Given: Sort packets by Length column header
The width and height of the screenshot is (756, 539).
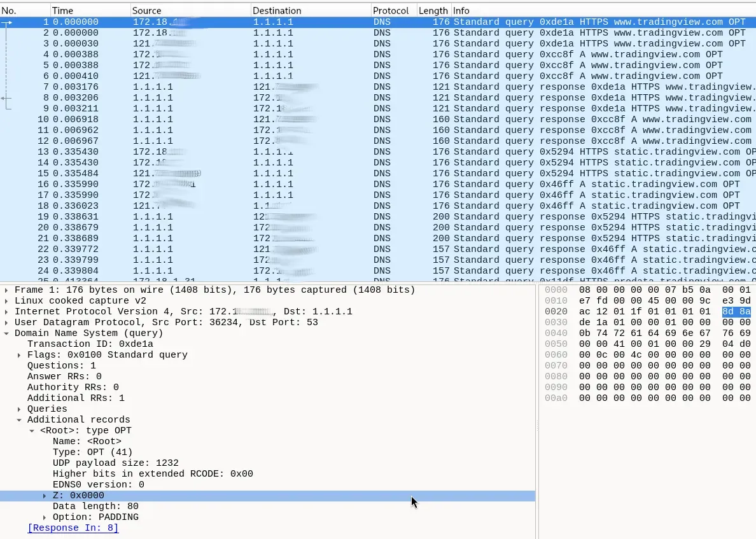Looking at the screenshot, I should (x=433, y=11).
